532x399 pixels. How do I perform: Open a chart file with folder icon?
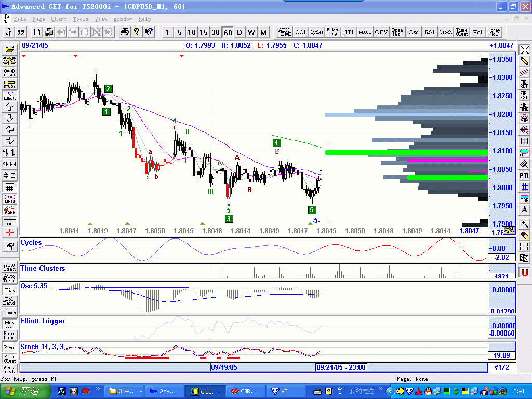click(9, 49)
